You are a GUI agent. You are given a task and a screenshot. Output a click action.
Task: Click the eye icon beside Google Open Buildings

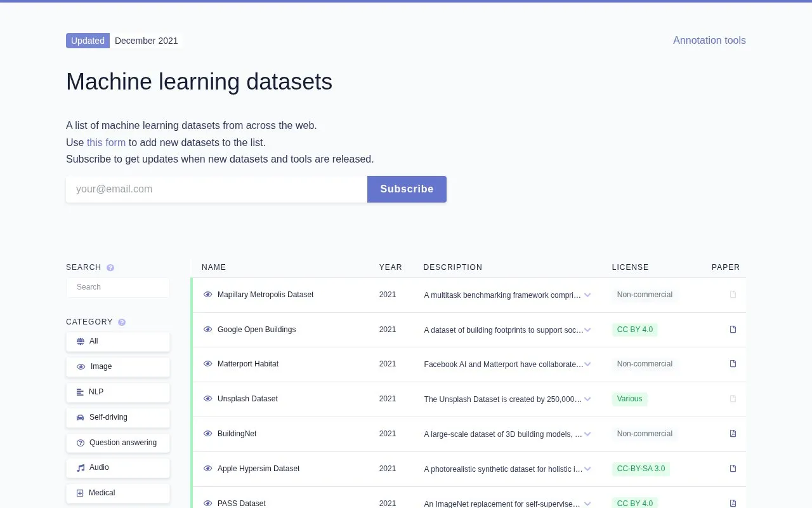(x=207, y=330)
